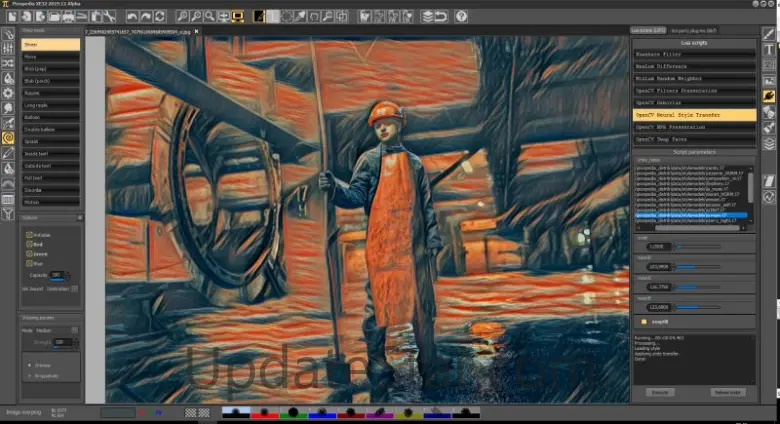Toggle the Blue channel checkbox
The width and height of the screenshot is (780, 424).
29,264
